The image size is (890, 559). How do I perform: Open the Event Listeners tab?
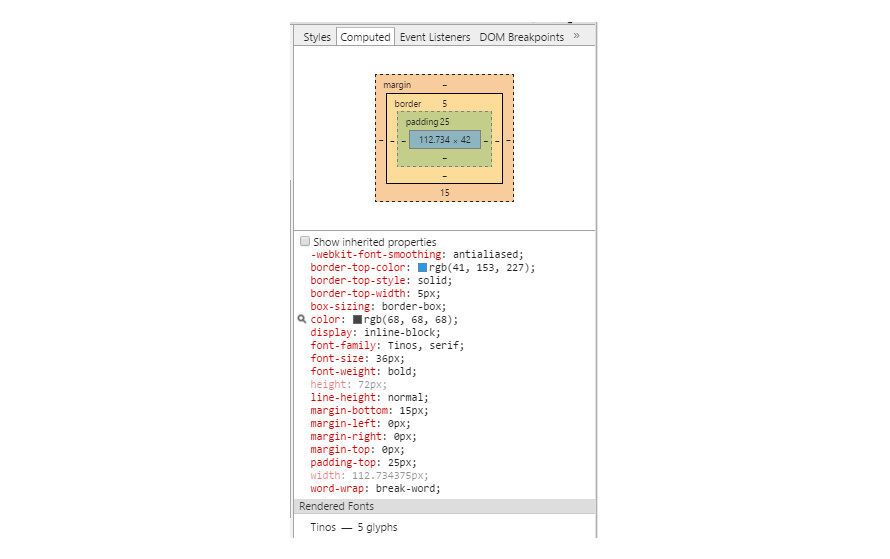click(435, 37)
